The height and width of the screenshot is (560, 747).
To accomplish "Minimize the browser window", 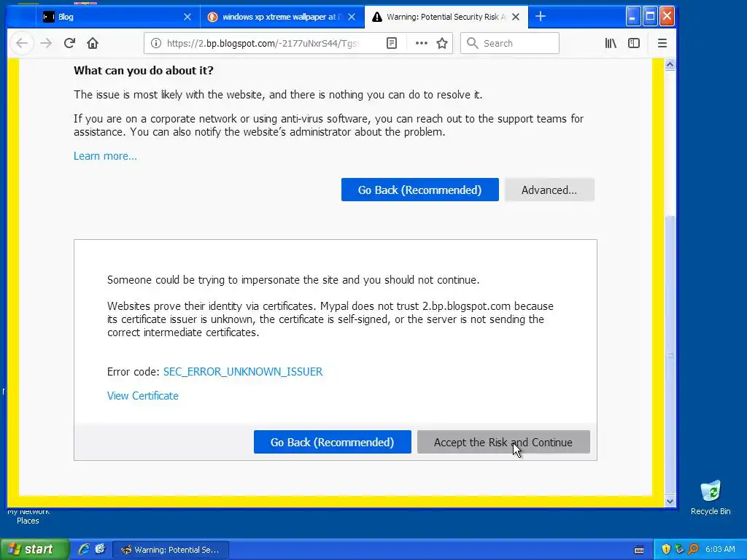I will point(632,17).
